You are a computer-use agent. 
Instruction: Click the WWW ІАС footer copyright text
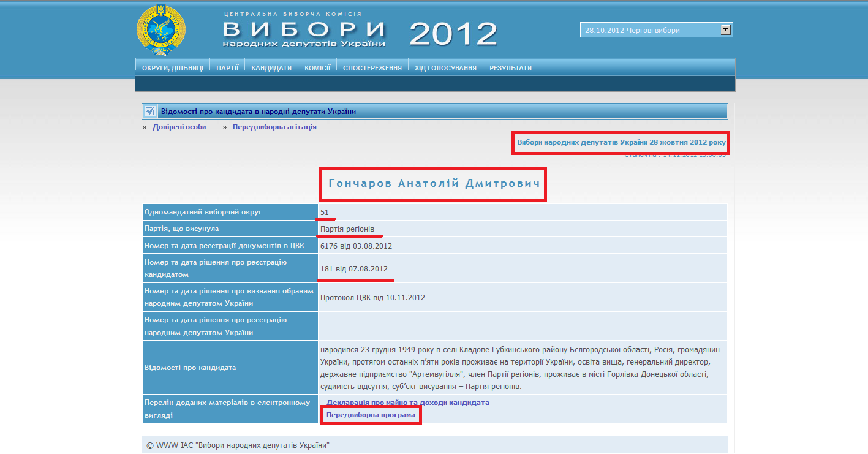coord(238,445)
